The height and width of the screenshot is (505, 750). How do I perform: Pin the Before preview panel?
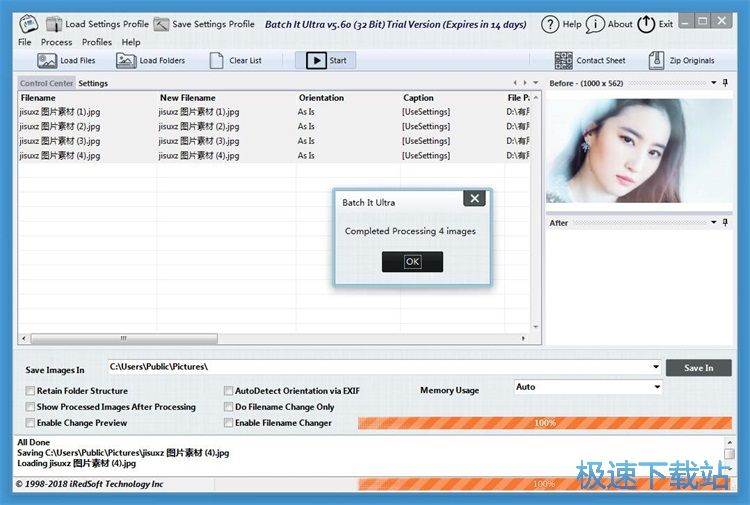[725, 83]
